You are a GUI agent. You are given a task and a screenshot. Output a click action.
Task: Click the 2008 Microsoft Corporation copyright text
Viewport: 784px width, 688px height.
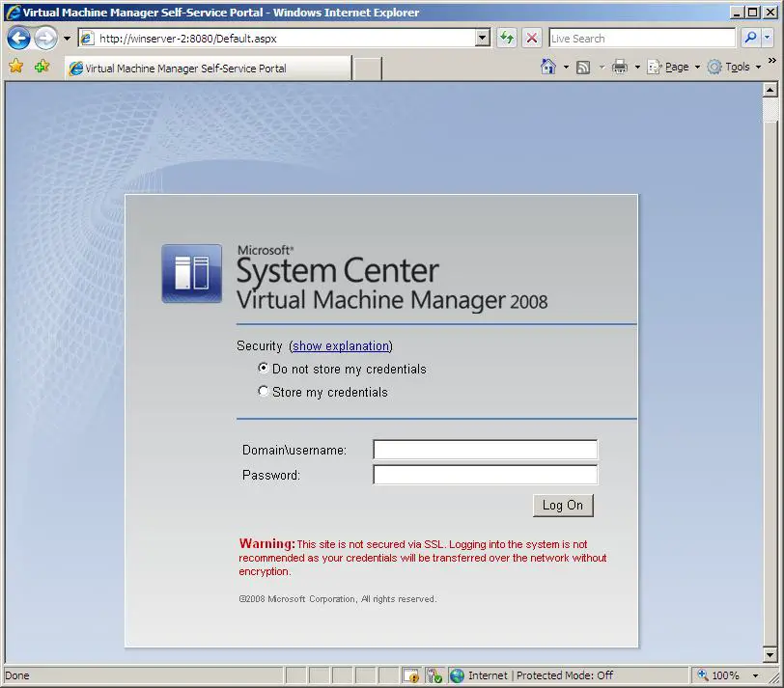click(338, 598)
